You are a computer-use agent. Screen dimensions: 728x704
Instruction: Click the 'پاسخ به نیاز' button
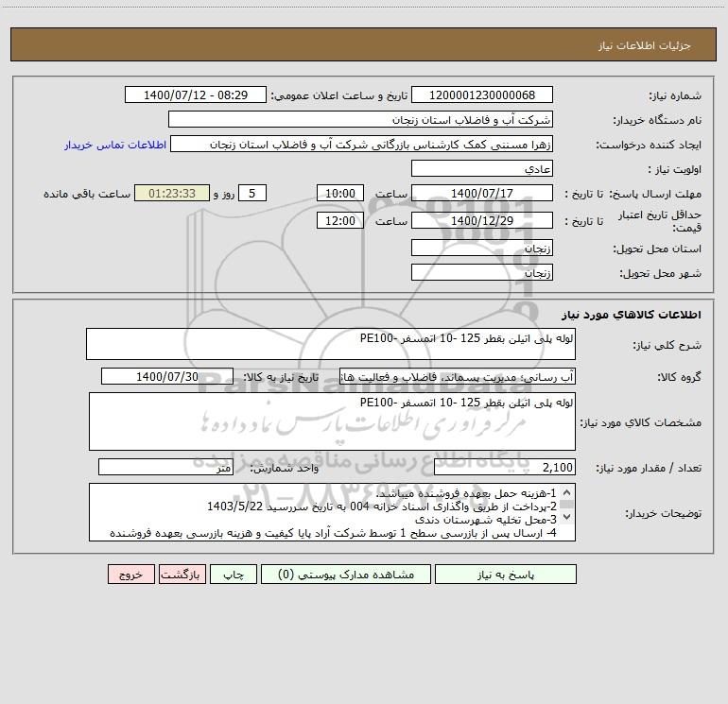[x=506, y=574]
